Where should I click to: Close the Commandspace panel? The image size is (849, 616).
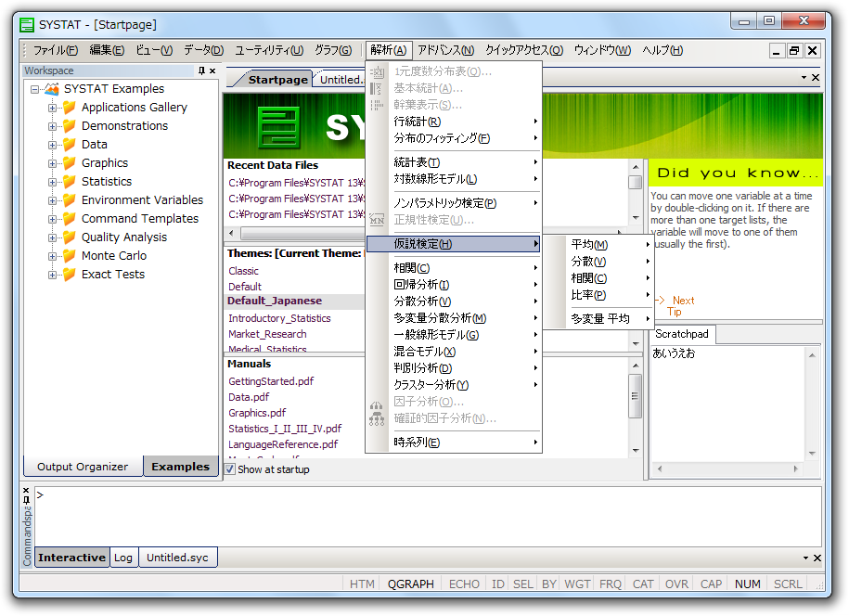[x=26, y=491]
